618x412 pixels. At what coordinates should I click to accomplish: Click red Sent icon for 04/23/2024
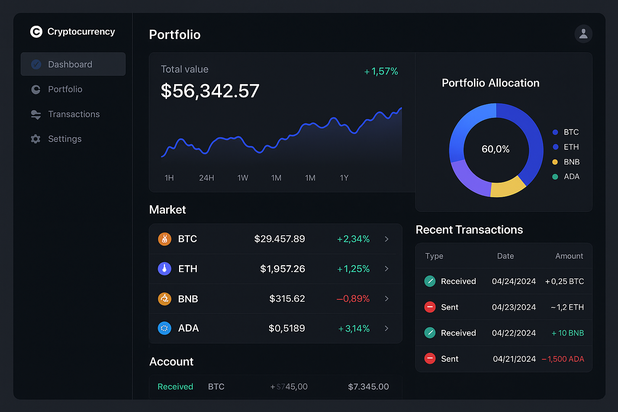point(430,307)
